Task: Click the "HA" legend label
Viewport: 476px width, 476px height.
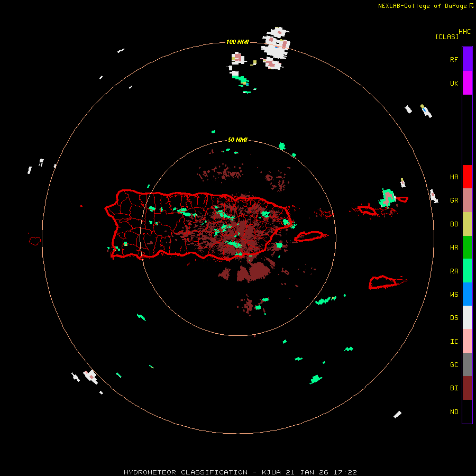Action: [454, 177]
